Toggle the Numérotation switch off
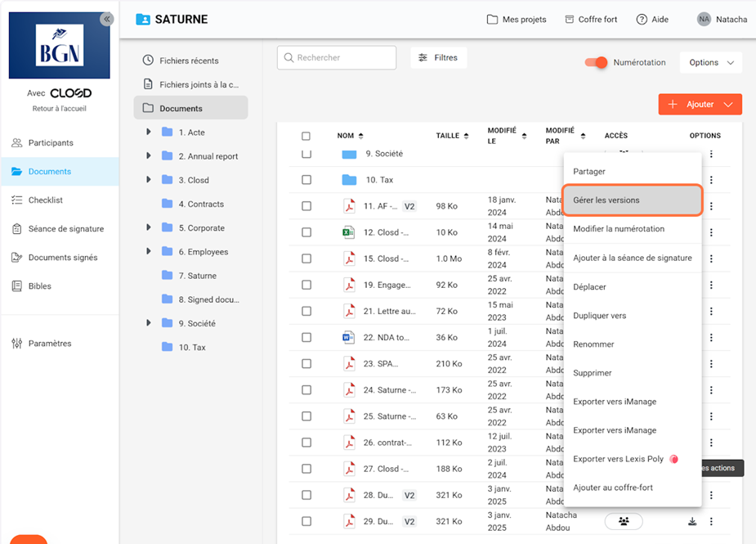Viewport: 756px width, 544px height. (597, 62)
